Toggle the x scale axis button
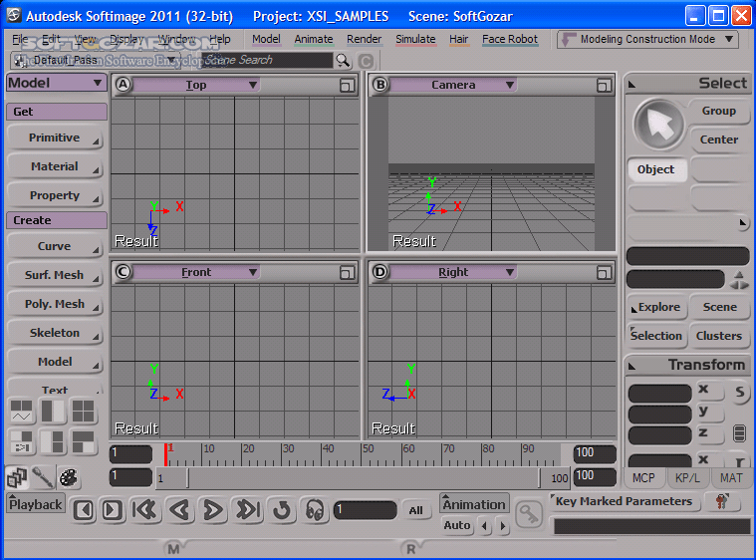Screen dimensions: 756x560 [709, 390]
